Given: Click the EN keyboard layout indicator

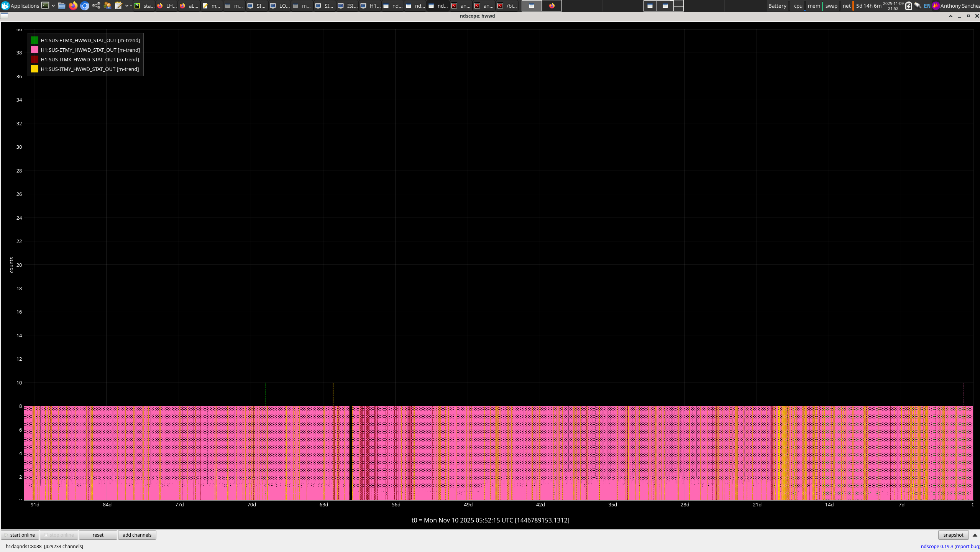Looking at the screenshot, I should [x=927, y=6].
